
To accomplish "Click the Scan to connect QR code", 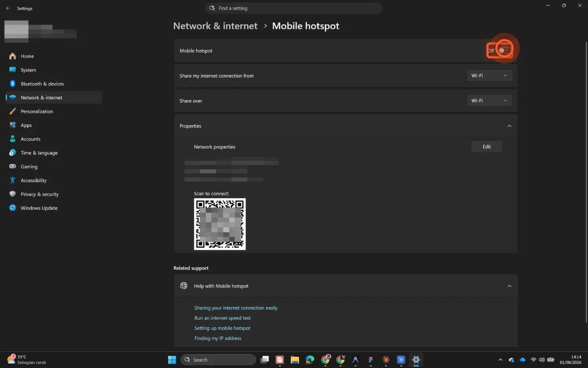I will pos(220,224).
